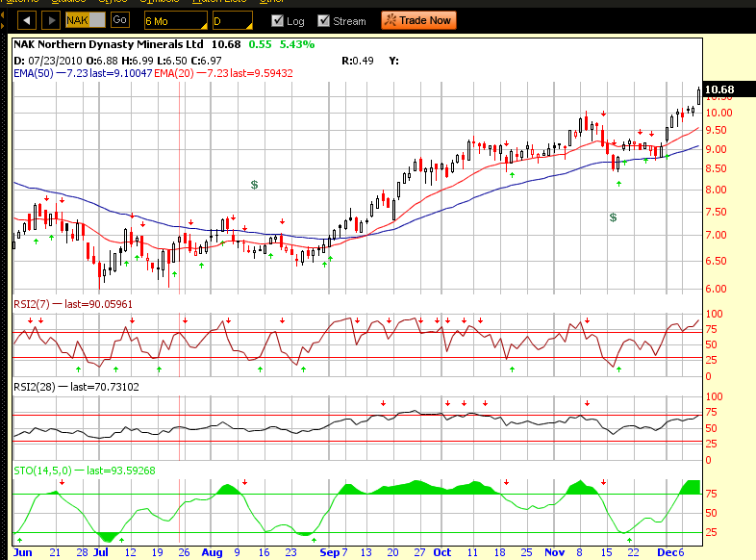Click the 6.00 price axis label
Screen dimensions: 756x560
click(716, 289)
